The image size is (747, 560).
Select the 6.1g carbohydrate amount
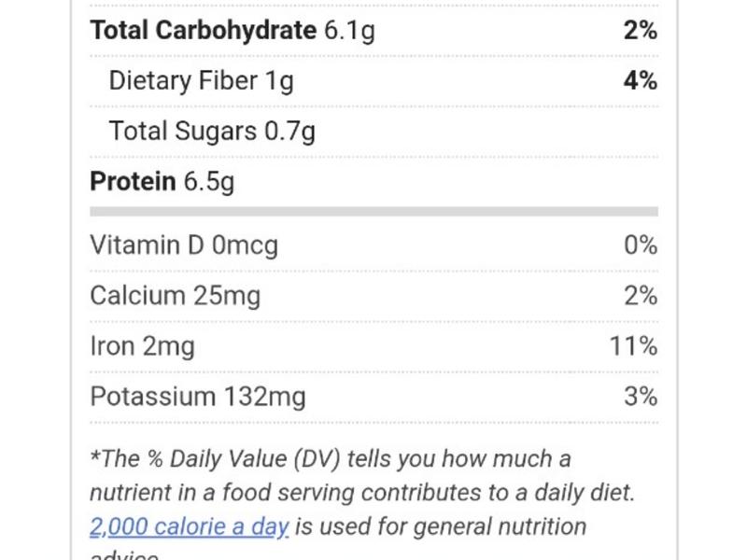pyautogui.click(x=349, y=31)
